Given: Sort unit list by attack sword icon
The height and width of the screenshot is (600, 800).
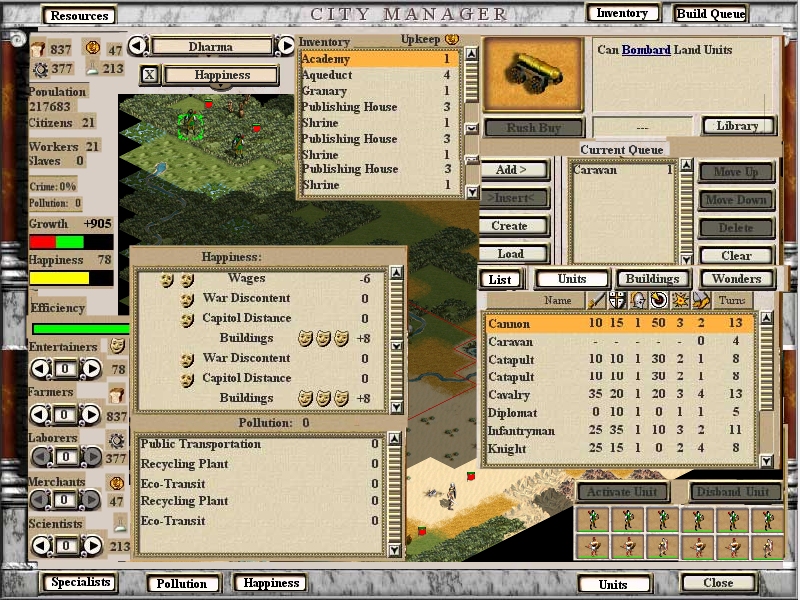Looking at the screenshot, I should tap(596, 300).
